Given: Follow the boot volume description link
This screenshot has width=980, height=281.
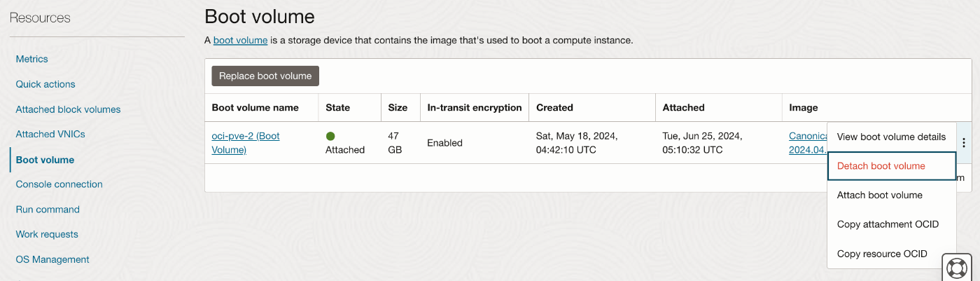Looking at the screenshot, I should (x=240, y=41).
